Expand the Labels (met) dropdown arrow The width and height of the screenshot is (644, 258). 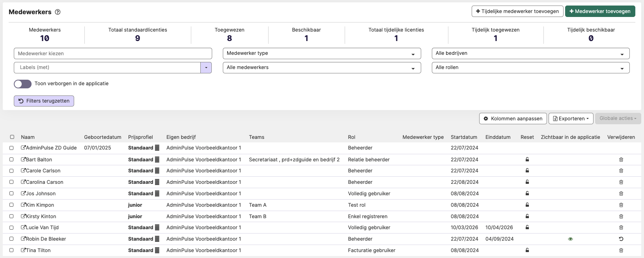point(206,67)
